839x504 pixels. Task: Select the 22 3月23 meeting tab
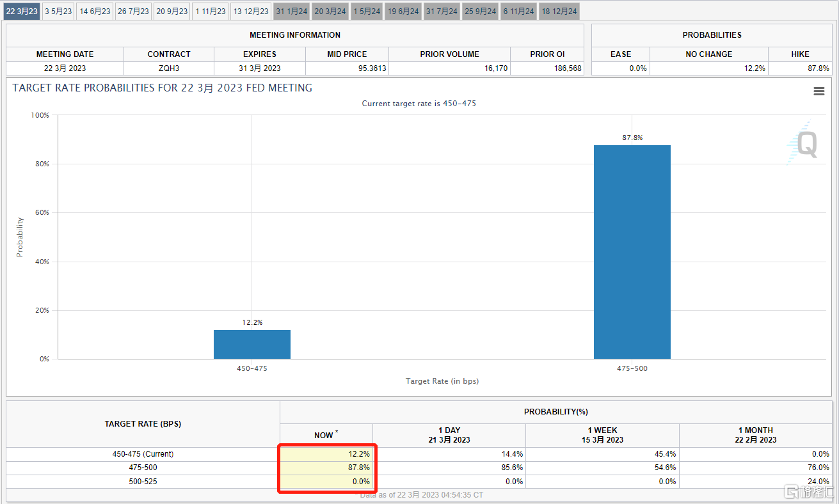coord(22,12)
